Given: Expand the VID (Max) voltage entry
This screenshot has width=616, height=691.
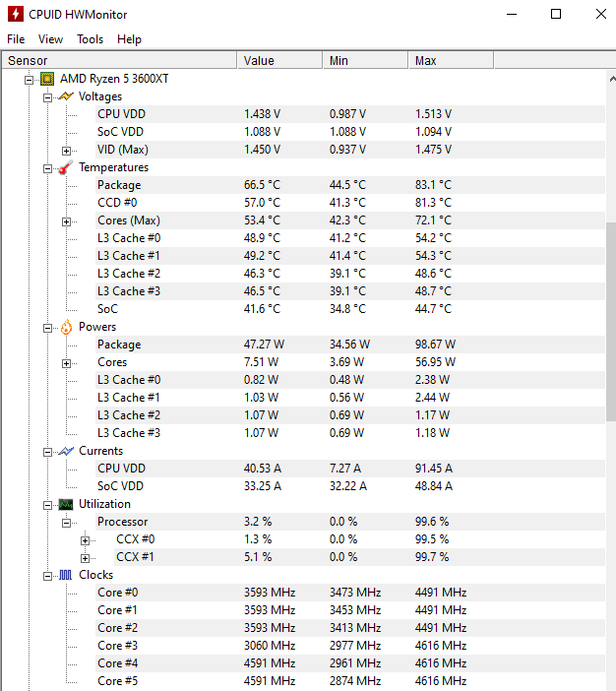Looking at the screenshot, I should point(66,151).
